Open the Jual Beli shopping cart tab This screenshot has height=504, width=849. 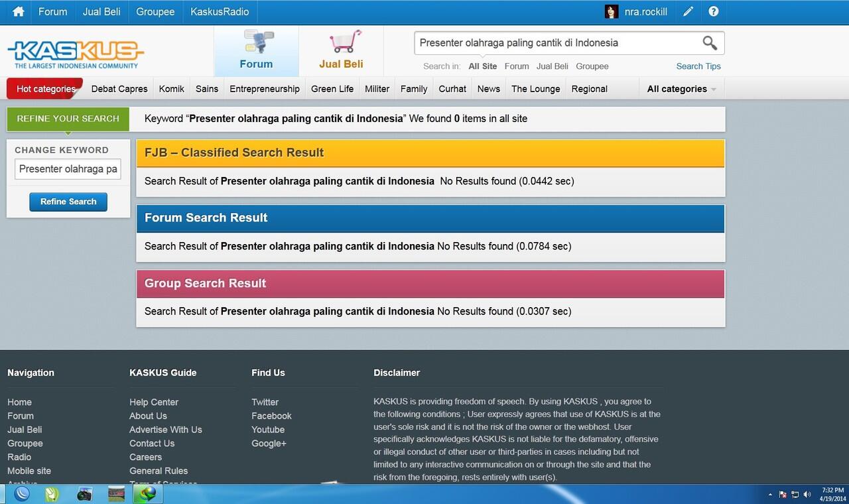pyautogui.click(x=341, y=50)
